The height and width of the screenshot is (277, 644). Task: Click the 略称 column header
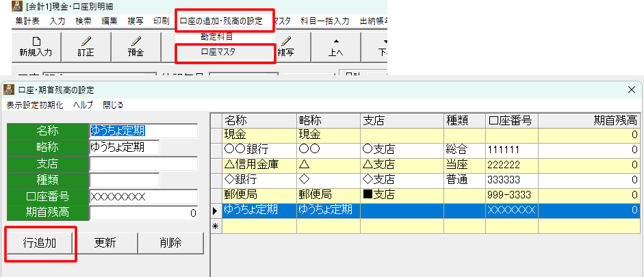[329, 120]
